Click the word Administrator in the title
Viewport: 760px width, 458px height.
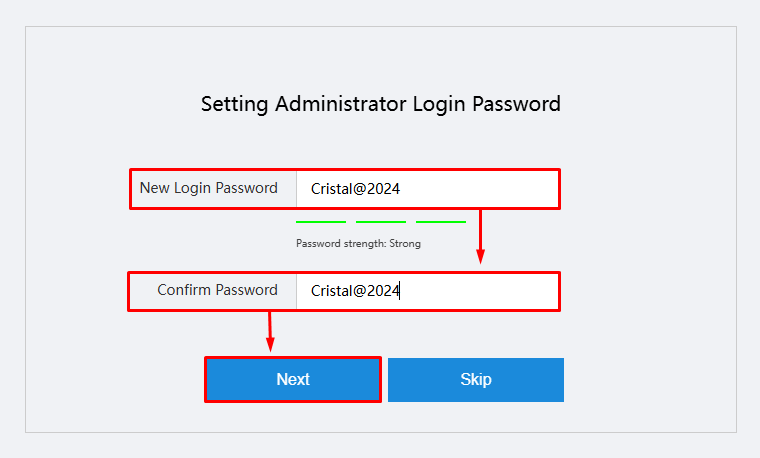click(341, 104)
